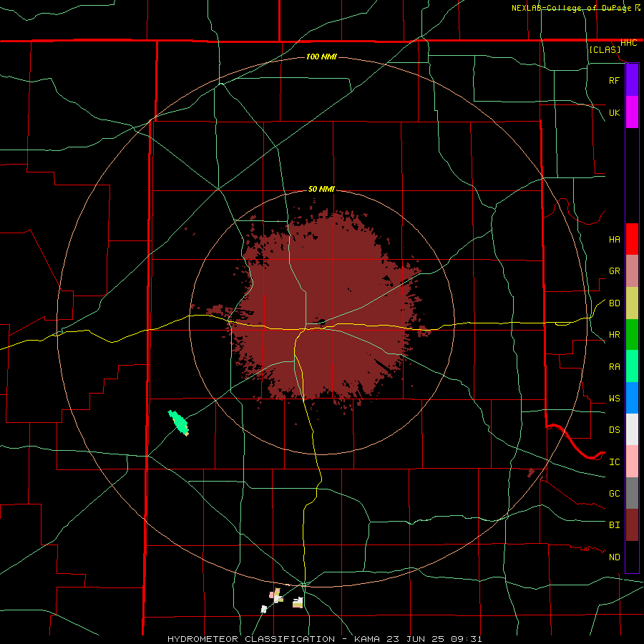Click the magenta UK legend swatch
The height and width of the screenshot is (644, 644).
point(632,112)
